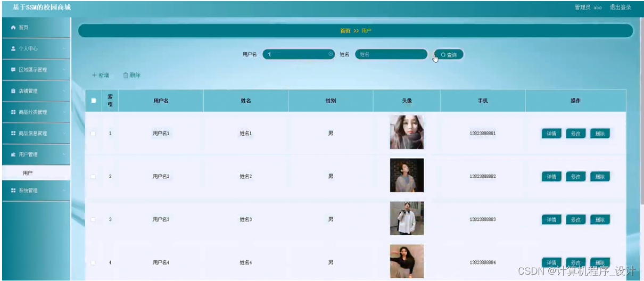644x281 pixels.
Task: Click 删除 for 用户名1
Action: pos(600,134)
